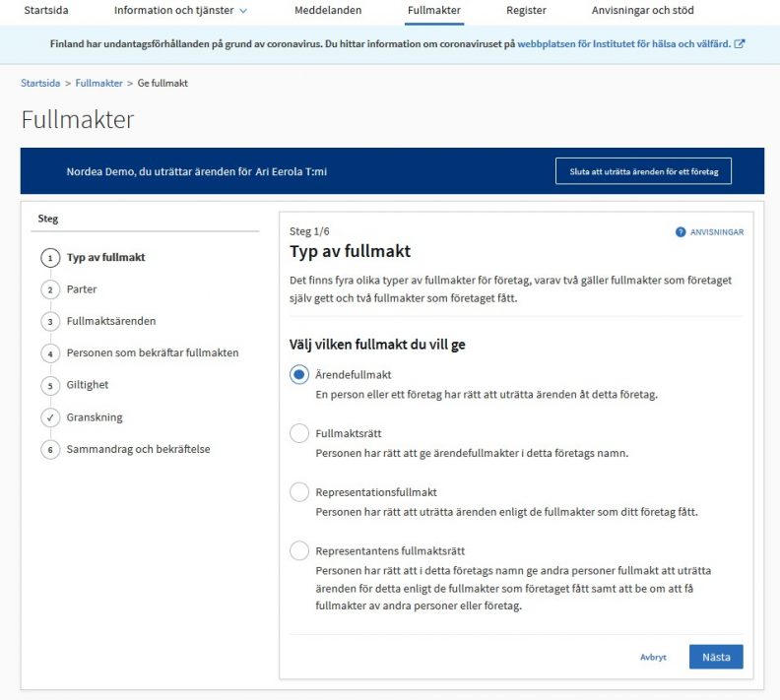The height and width of the screenshot is (700, 780).
Task: Click the Representantens fullmaktsrätt option label
Action: pyautogui.click(x=390, y=551)
